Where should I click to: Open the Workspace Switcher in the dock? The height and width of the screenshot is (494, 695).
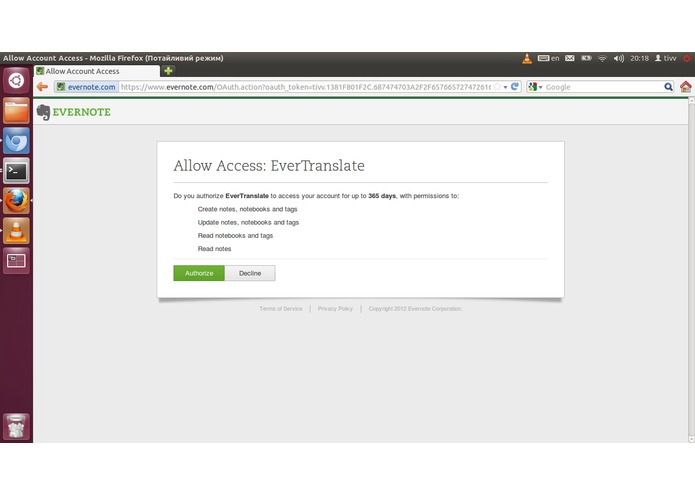(x=16, y=261)
